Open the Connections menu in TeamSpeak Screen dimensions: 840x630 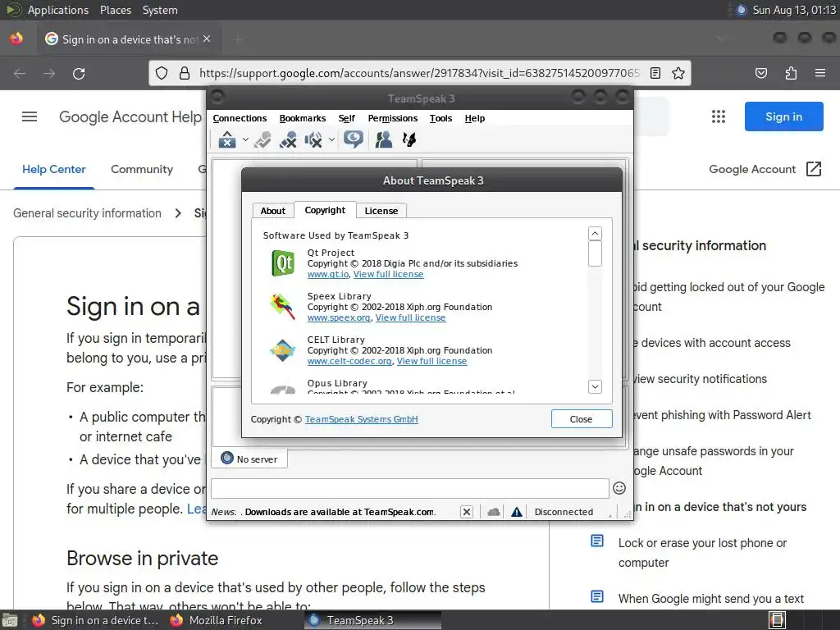coord(240,118)
